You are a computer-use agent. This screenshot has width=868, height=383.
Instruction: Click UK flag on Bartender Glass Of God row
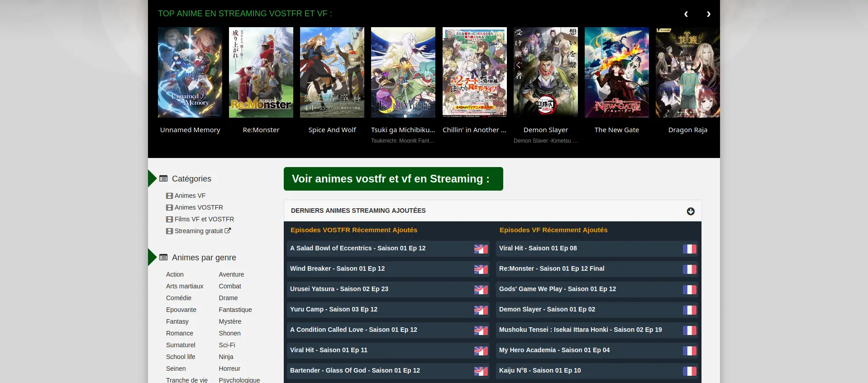coord(481,371)
